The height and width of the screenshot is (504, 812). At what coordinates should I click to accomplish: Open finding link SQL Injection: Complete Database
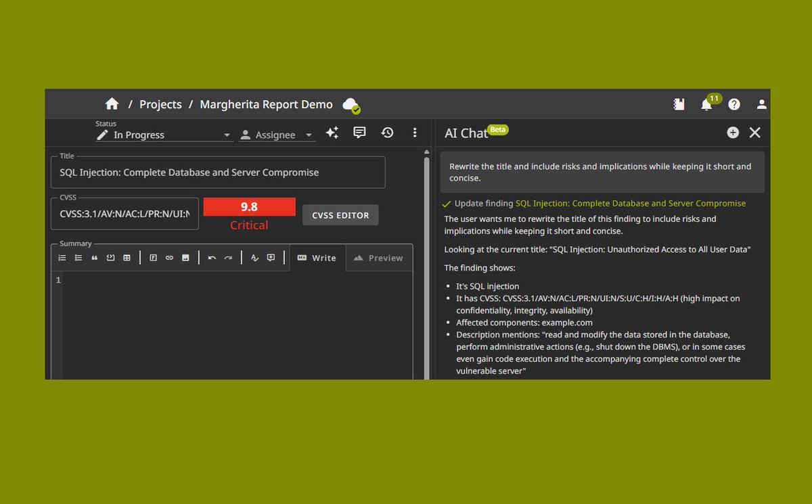pos(631,203)
